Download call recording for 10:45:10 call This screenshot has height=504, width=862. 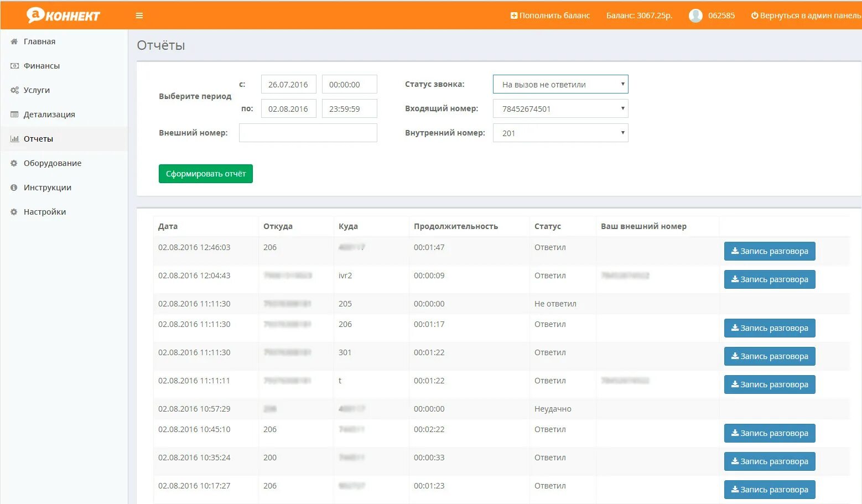click(x=770, y=433)
